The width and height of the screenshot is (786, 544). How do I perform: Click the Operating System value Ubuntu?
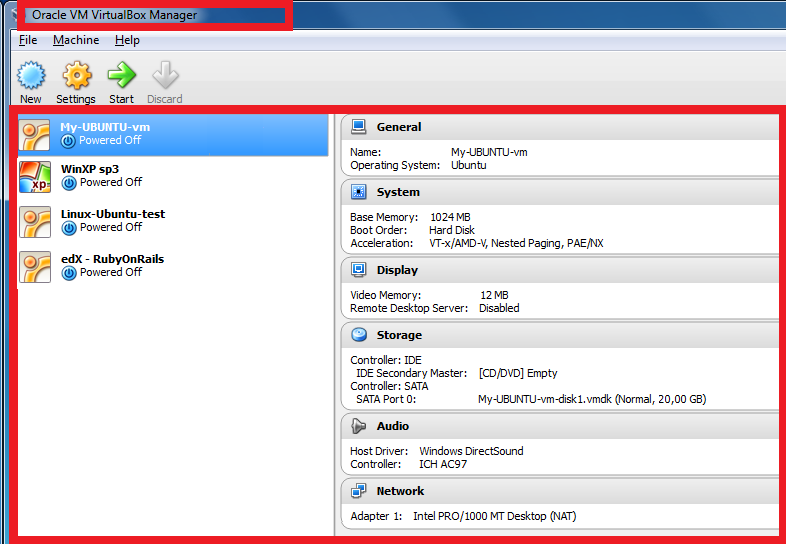pyautogui.click(x=469, y=165)
